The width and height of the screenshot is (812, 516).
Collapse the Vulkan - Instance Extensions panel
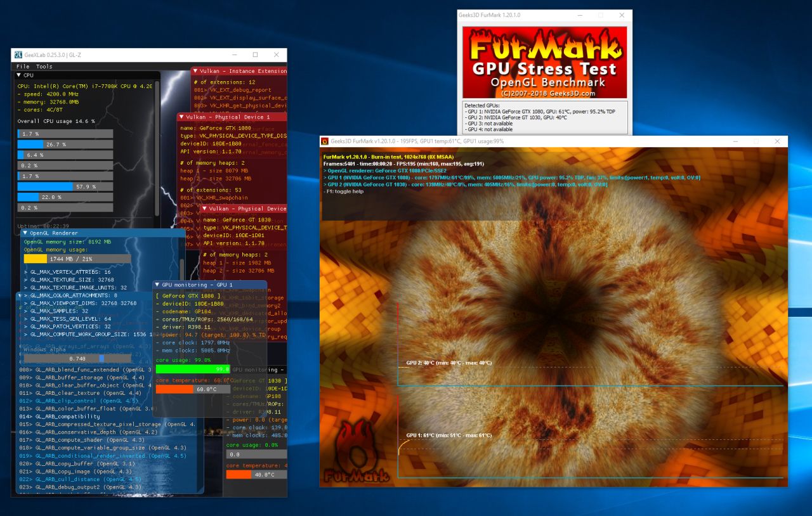196,71
